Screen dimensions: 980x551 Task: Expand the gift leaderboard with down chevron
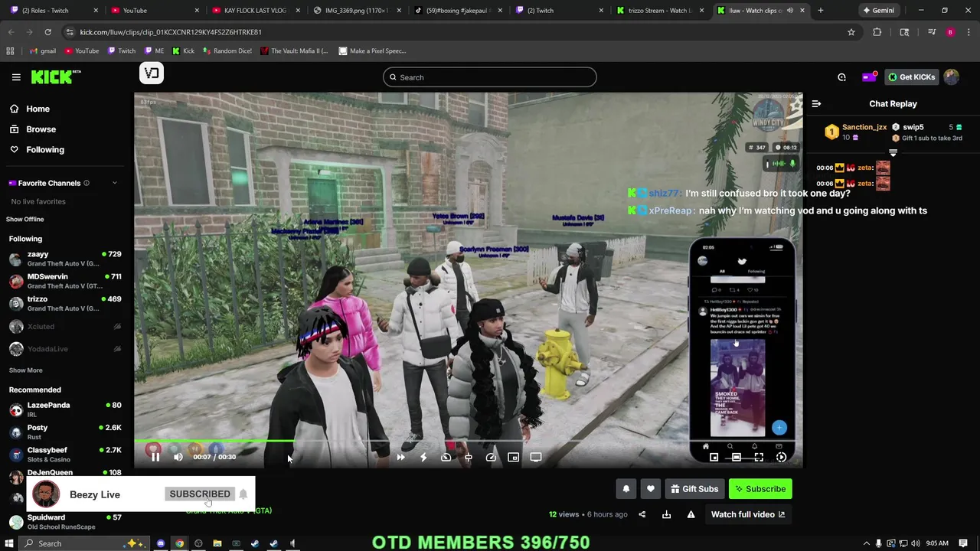pos(893,153)
